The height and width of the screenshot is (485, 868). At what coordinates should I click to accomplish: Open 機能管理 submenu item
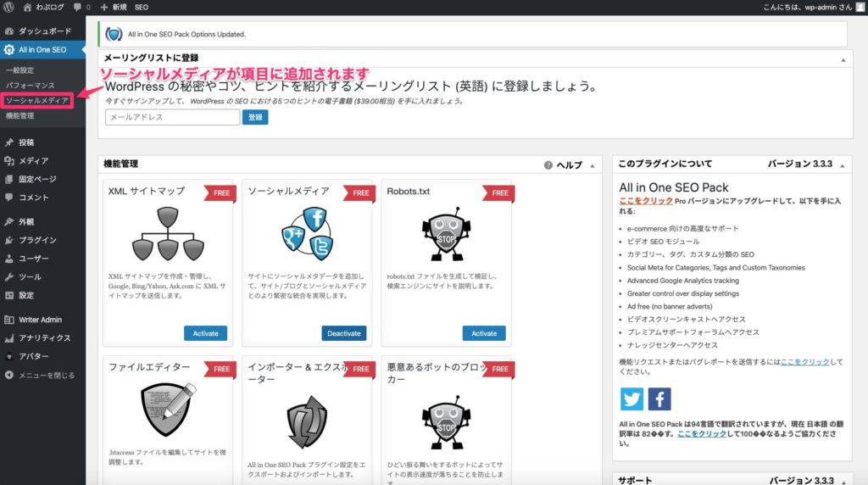(x=20, y=115)
